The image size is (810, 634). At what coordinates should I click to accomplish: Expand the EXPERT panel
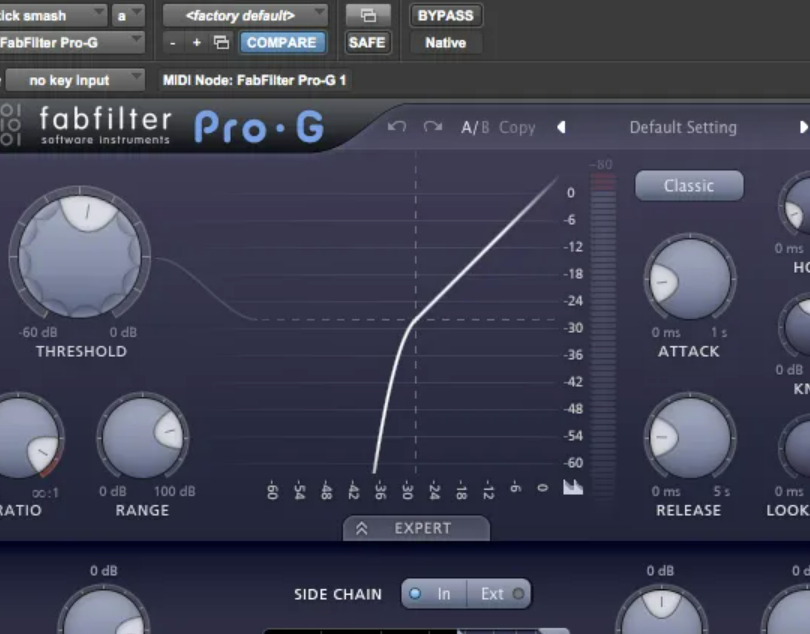pos(416,528)
